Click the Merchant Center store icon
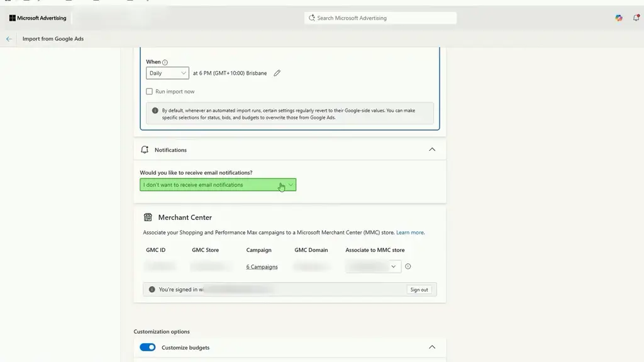 click(148, 217)
